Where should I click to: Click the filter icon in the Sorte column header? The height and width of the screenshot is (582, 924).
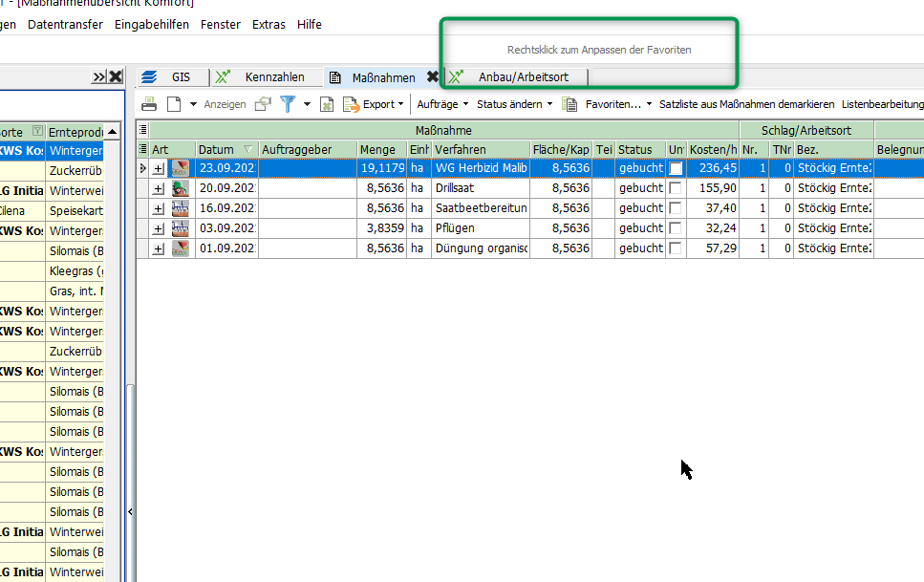(x=37, y=131)
